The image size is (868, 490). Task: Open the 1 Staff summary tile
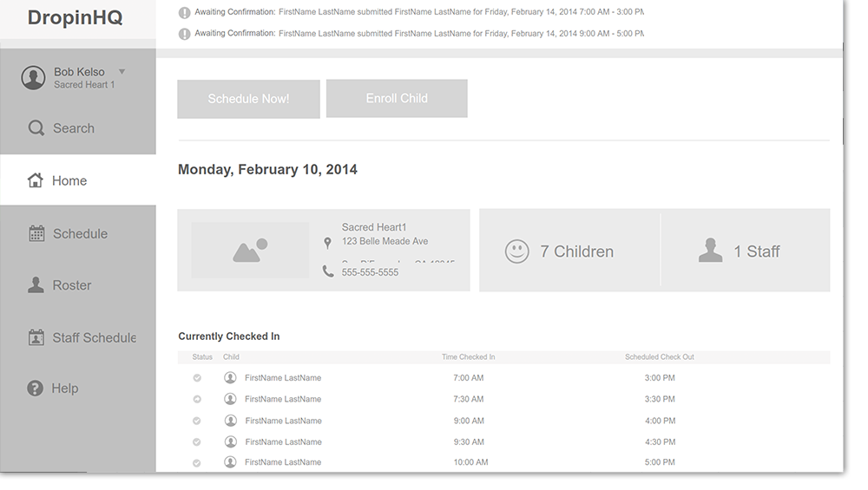[745, 251]
